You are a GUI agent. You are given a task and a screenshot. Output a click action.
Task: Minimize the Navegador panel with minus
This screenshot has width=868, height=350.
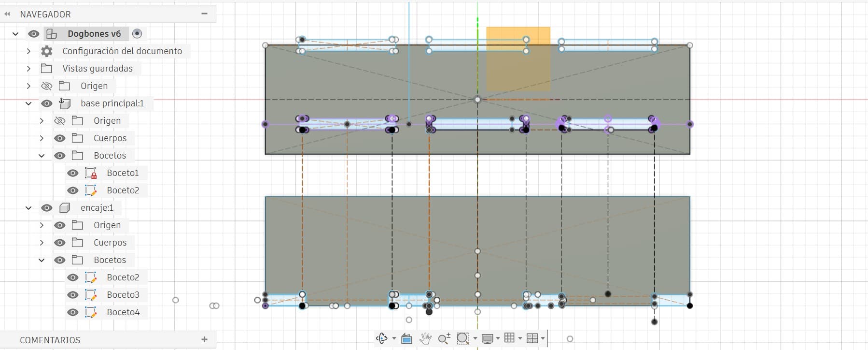coord(204,14)
